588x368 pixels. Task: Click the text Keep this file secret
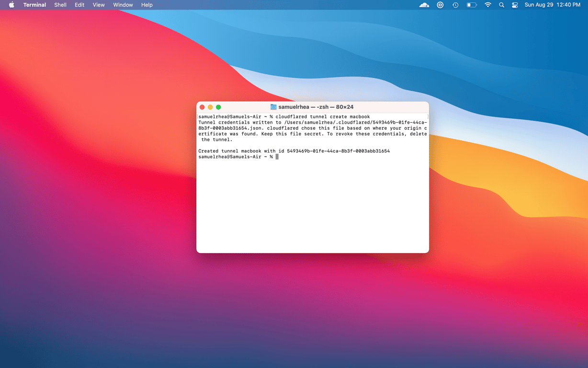pyautogui.click(x=293, y=134)
